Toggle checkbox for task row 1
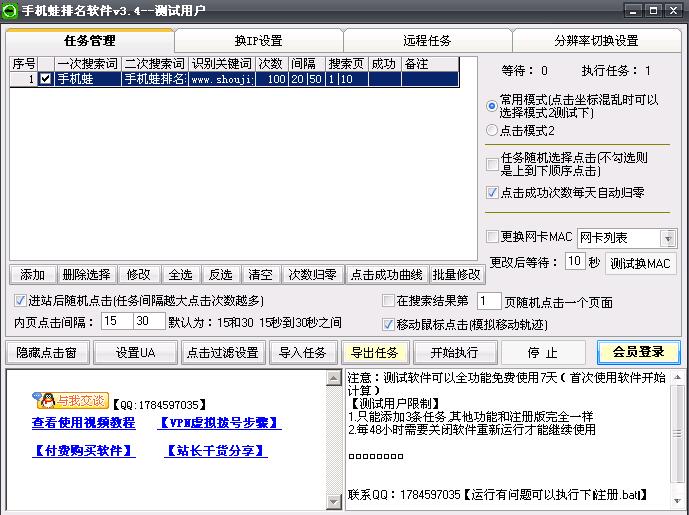The width and height of the screenshot is (689, 515). [x=45, y=78]
